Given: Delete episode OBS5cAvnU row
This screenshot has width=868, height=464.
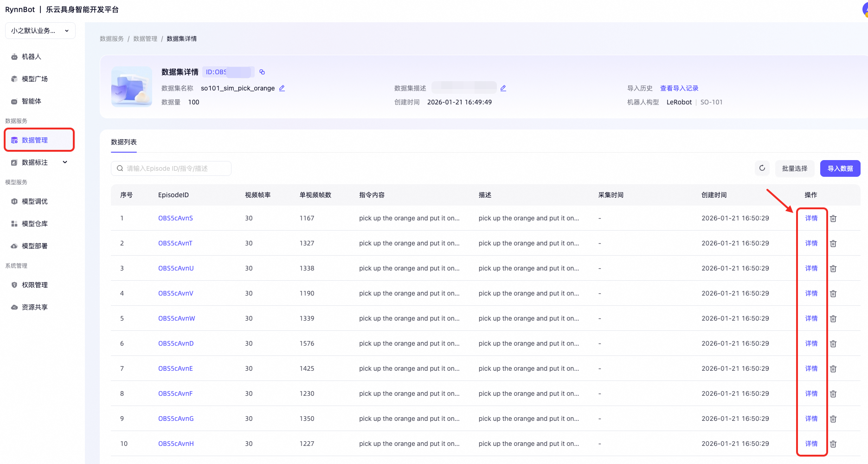Looking at the screenshot, I should coord(833,269).
